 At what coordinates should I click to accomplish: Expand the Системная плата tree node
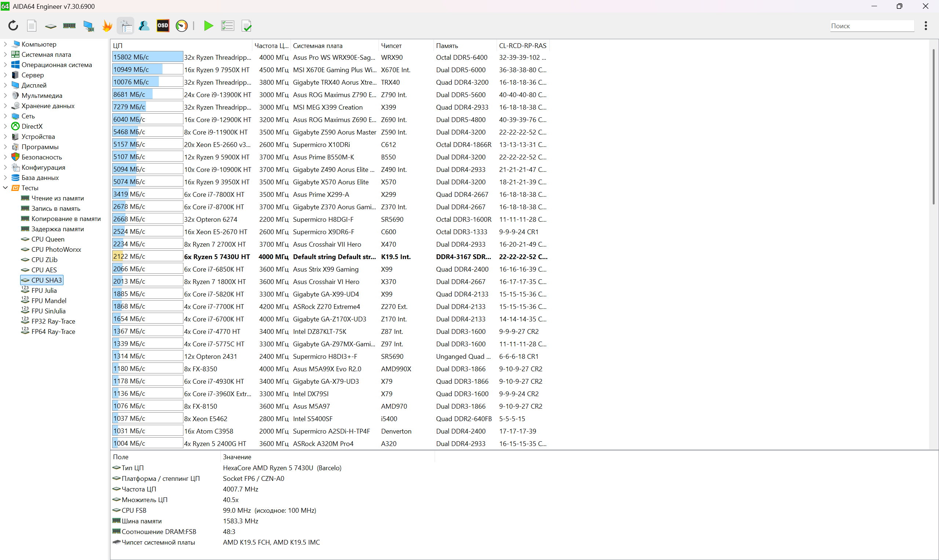(5, 54)
